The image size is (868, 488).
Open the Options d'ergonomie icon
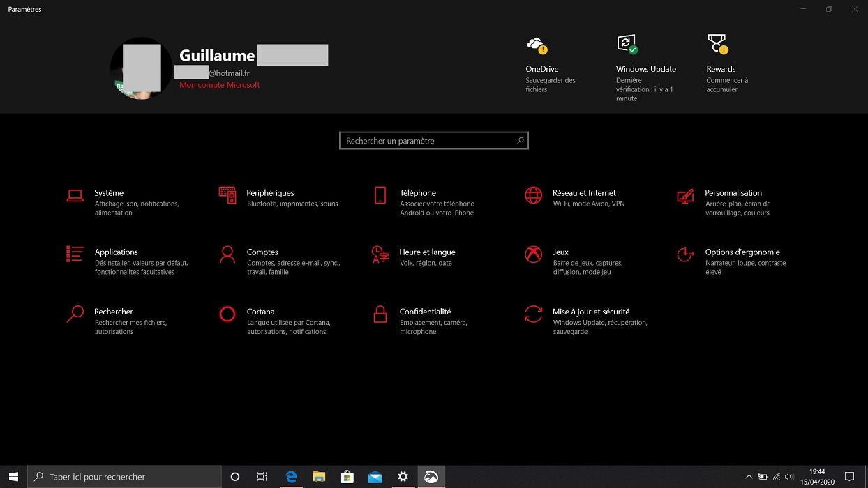click(x=685, y=254)
